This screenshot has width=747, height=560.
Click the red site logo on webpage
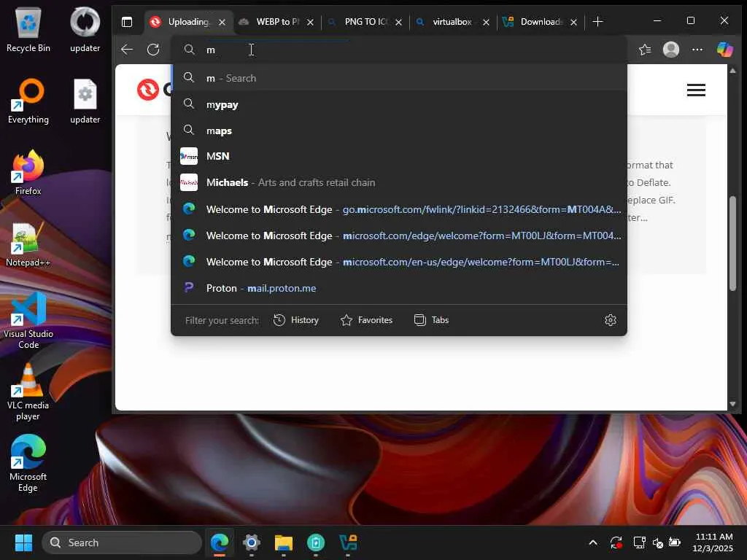pos(148,90)
